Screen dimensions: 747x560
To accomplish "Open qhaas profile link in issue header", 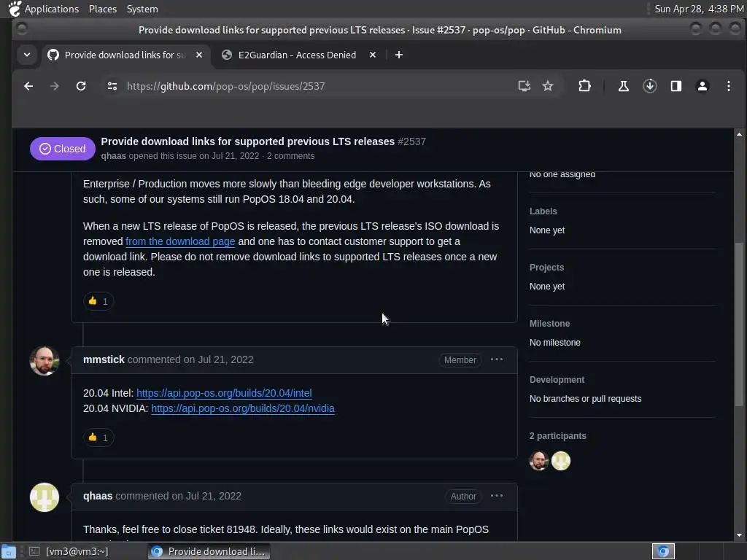I will point(113,156).
